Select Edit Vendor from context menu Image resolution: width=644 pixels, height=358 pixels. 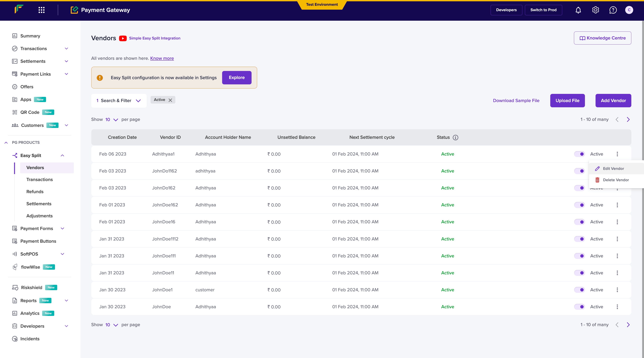(613, 169)
